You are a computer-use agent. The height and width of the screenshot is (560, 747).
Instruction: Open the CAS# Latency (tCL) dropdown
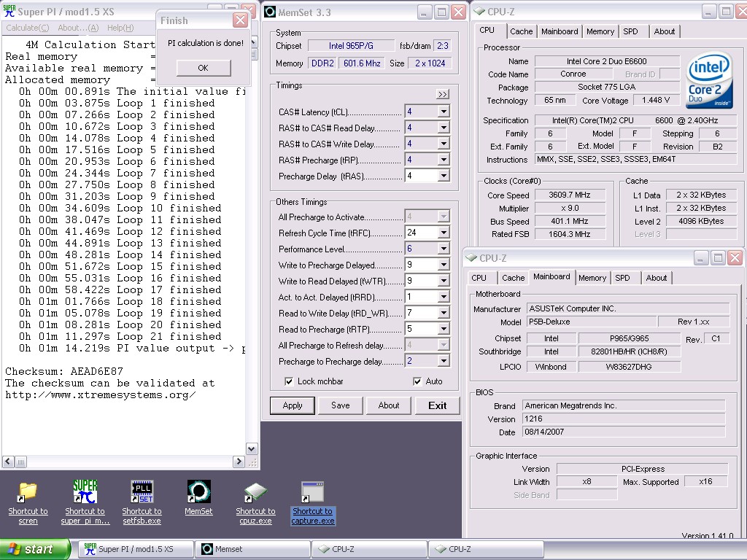tap(444, 112)
